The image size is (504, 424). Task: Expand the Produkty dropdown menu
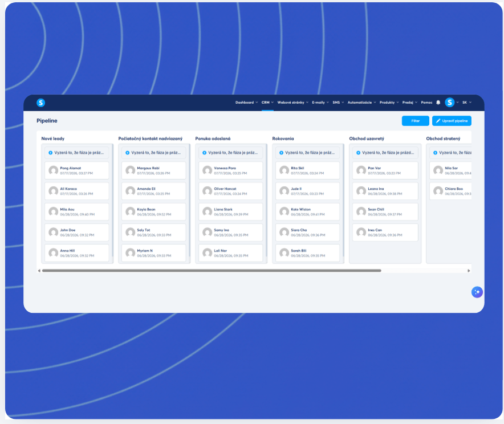coord(389,103)
